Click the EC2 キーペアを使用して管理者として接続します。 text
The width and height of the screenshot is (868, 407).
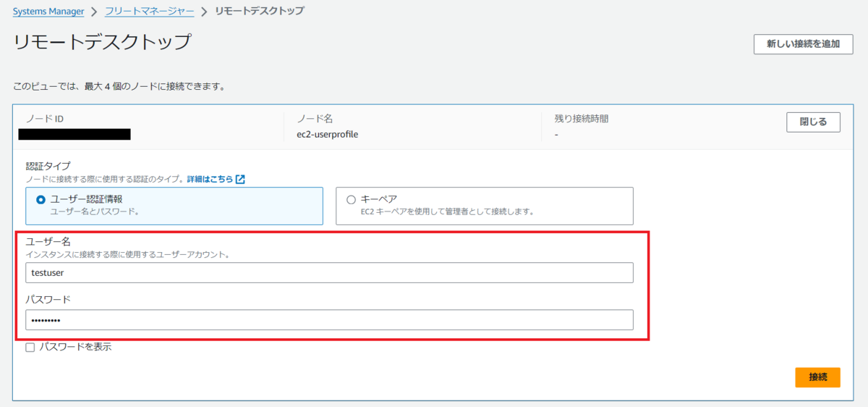[x=447, y=212]
